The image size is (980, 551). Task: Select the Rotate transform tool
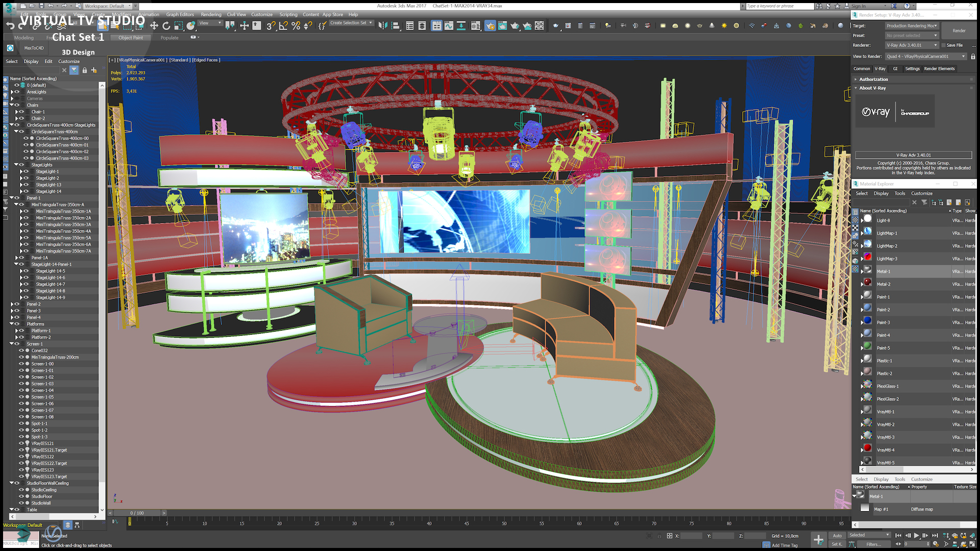tap(166, 26)
